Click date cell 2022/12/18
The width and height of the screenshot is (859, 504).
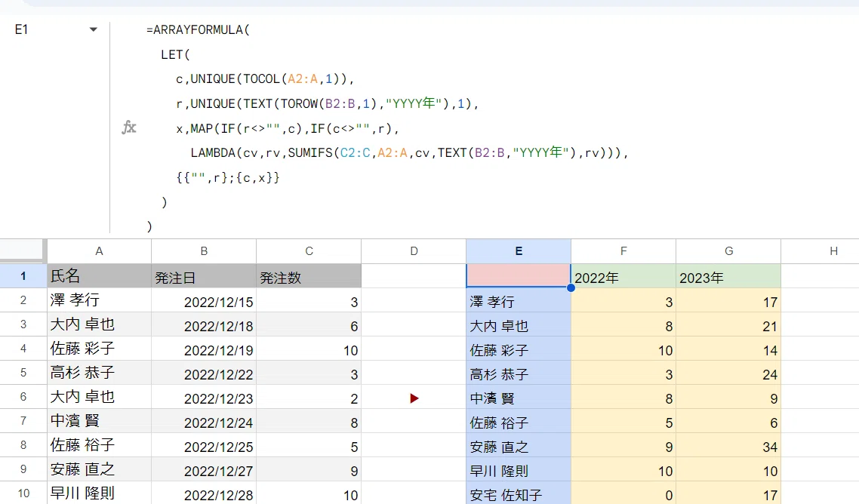point(204,324)
